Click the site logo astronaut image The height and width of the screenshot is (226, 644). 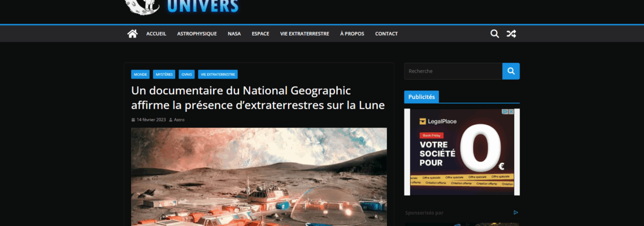[142, 7]
